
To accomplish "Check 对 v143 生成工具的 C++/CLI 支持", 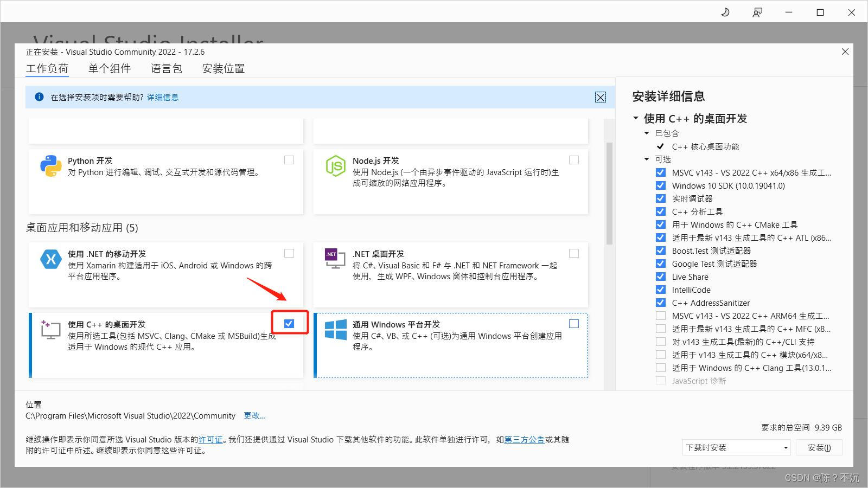I will tap(660, 342).
